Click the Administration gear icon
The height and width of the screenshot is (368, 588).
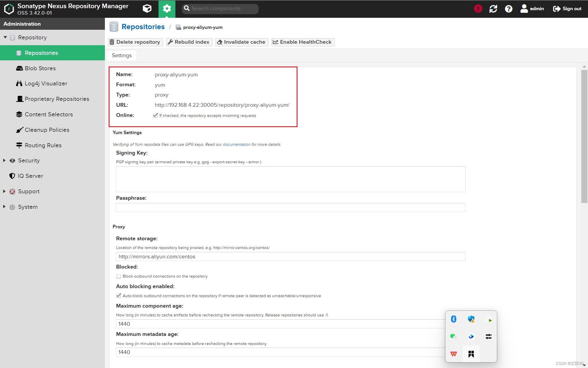167,9
